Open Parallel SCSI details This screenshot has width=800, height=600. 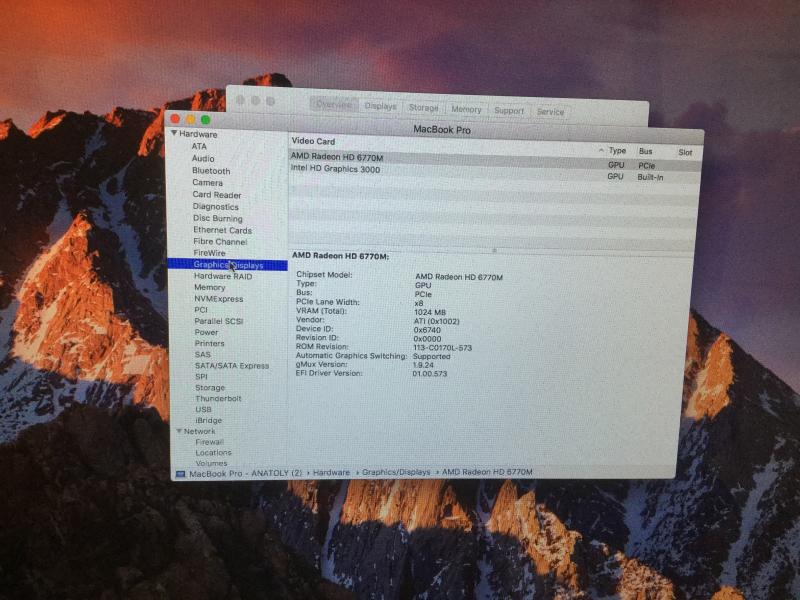[x=219, y=321]
